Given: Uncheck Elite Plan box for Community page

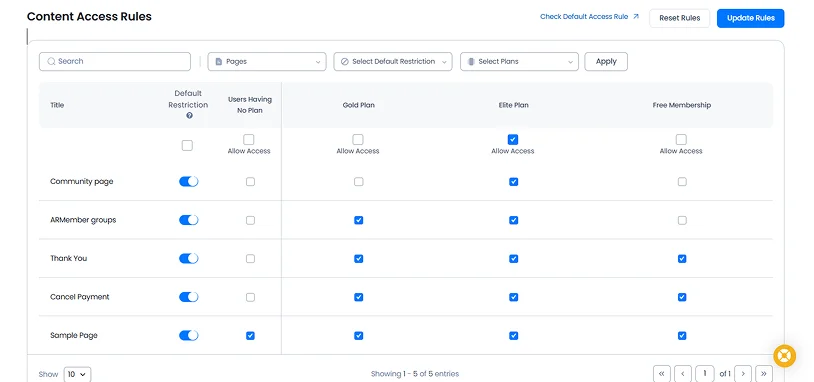Looking at the screenshot, I should click(x=513, y=182).
